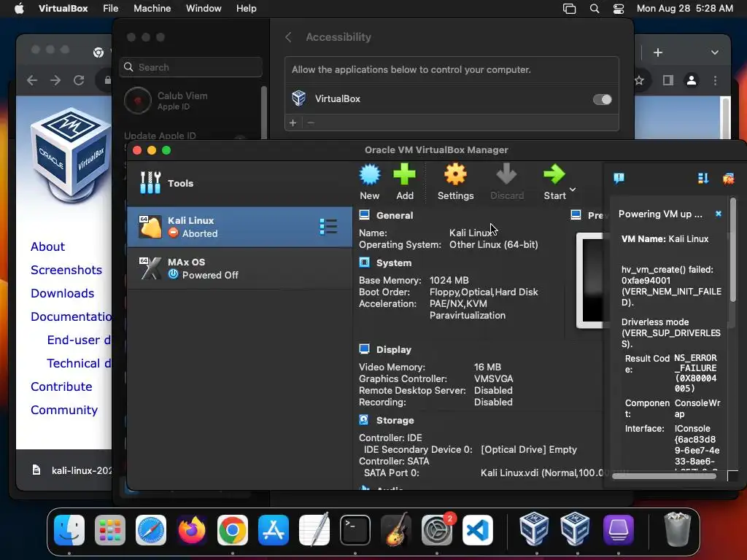Click the notification panel vertical scrollbar
Viewport: 747px width, 560px height.
[x=733, y=249]
